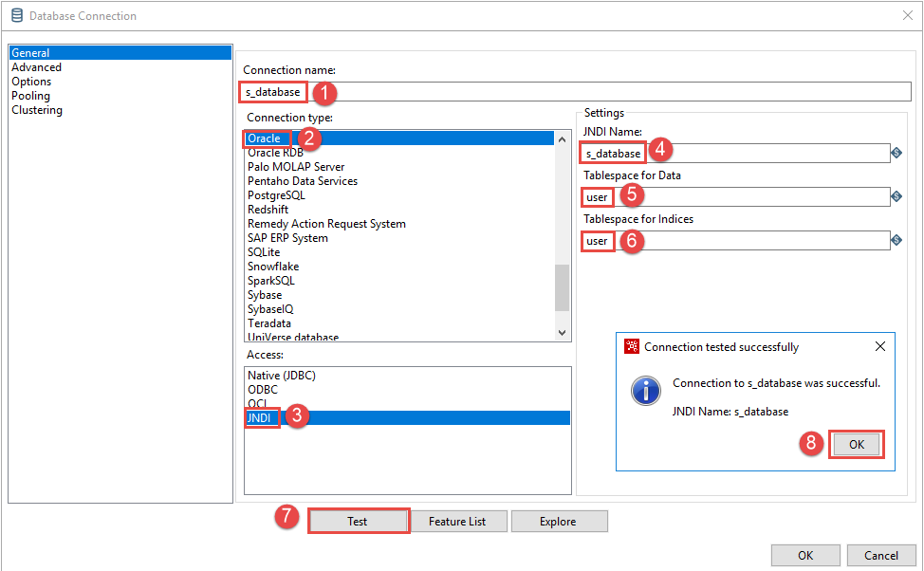Open the Advanced settings section
This screenshot has height=571, width=924.
[37, 67]
